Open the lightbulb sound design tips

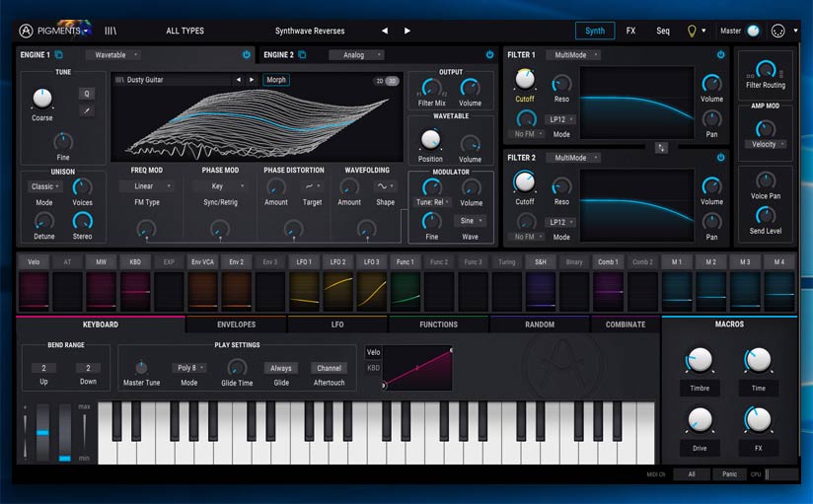tap(692, 32)
